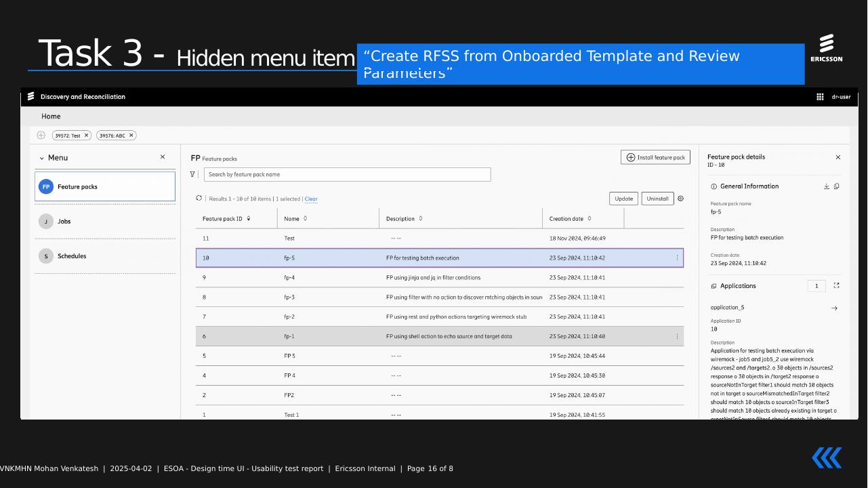The height and width of the screenshot is (488, 868).
Task: Focus the Search by feature pack name field
Action: pos(347,175)
